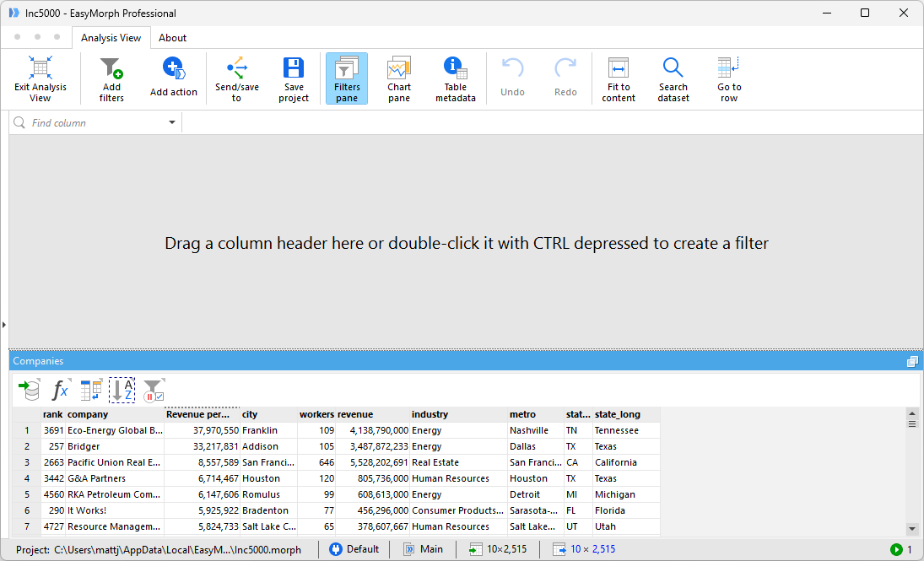Expand the left collapsed side panel
This screenshot has width=924, height=561.
pos(4,325)
